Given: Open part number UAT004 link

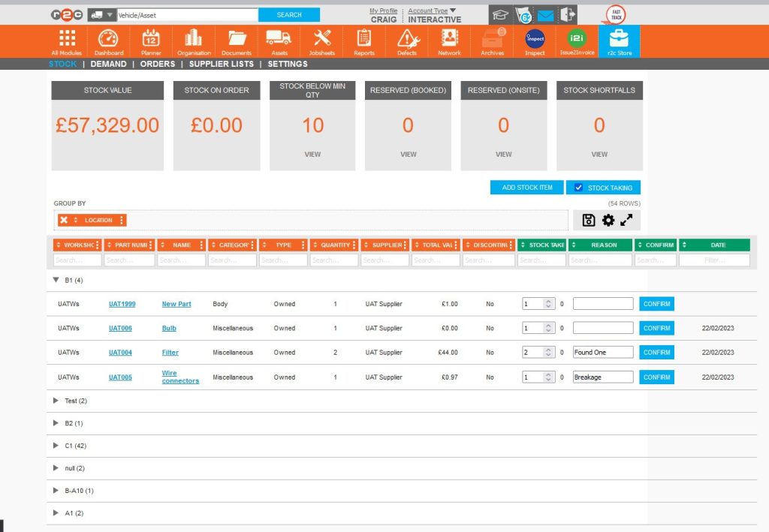Looking at the screenshot, I should coord(120,353).
